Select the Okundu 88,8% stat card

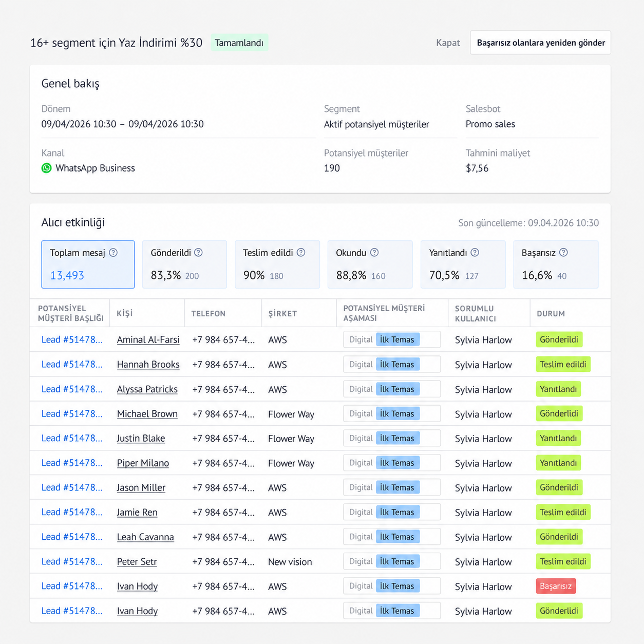click(x=370, y=264)
